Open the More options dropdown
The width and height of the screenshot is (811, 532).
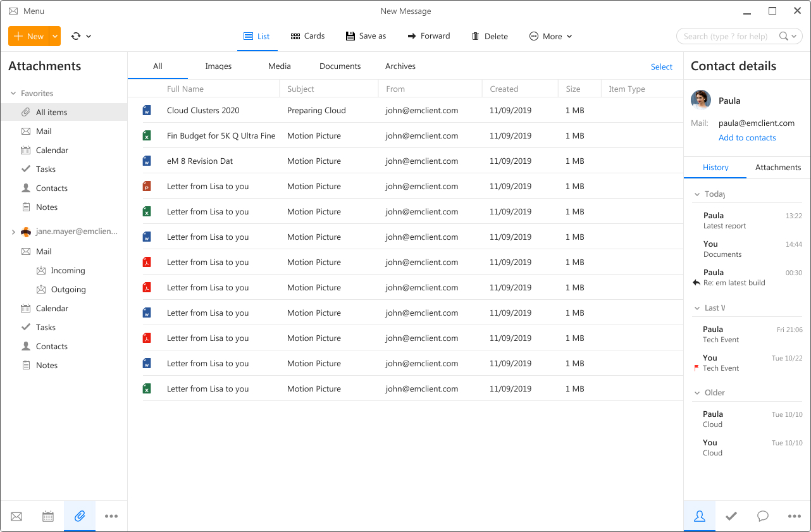(550, 36)
